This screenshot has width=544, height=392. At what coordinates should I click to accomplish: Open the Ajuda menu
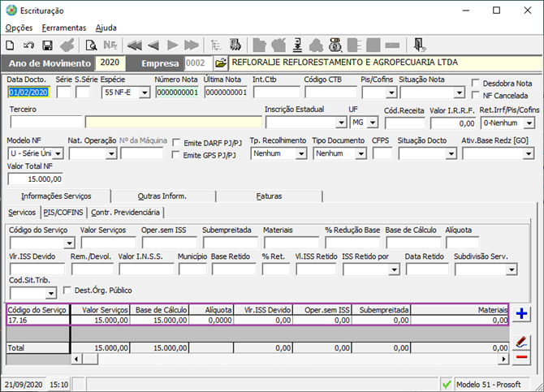(106, 28)
